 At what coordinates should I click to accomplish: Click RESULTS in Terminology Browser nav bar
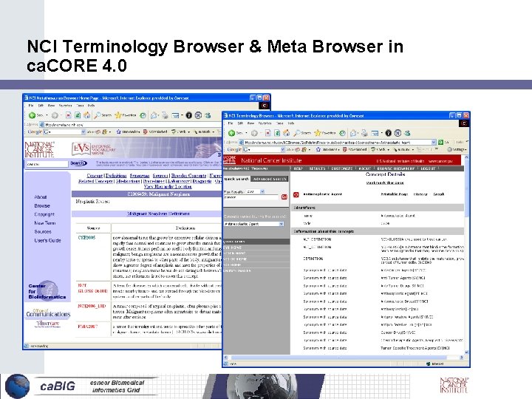point(317,168)
